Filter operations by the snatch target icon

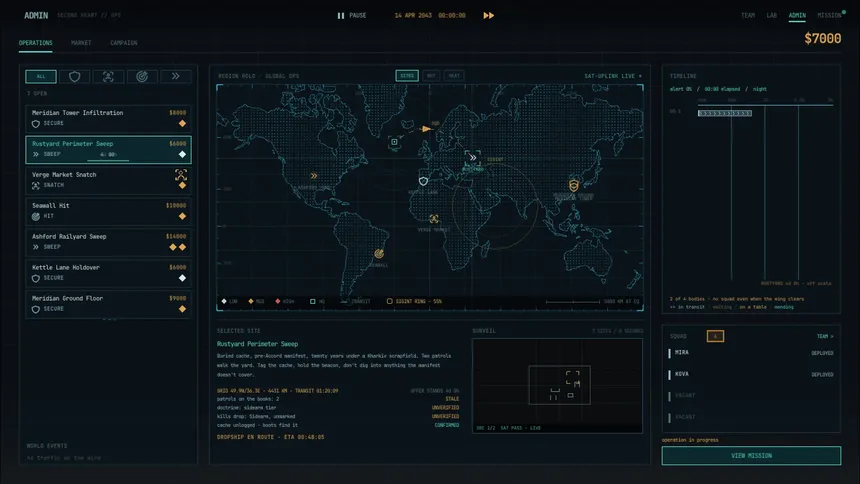[x=108, y=76]
